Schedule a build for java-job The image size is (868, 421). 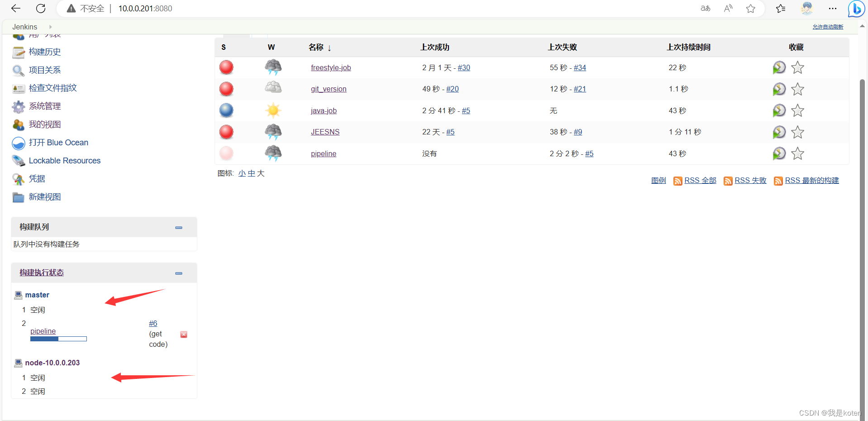(x=779, y=110)
